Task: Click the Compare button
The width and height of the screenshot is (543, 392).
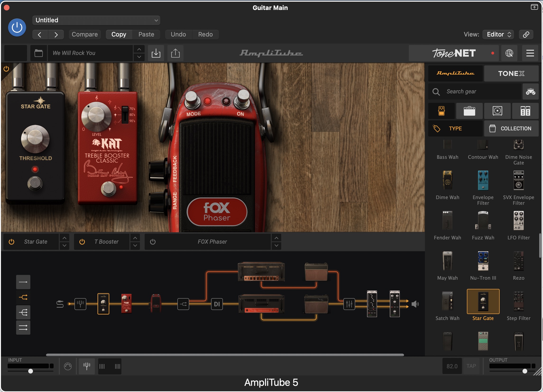Action: (x=85, y=34)
